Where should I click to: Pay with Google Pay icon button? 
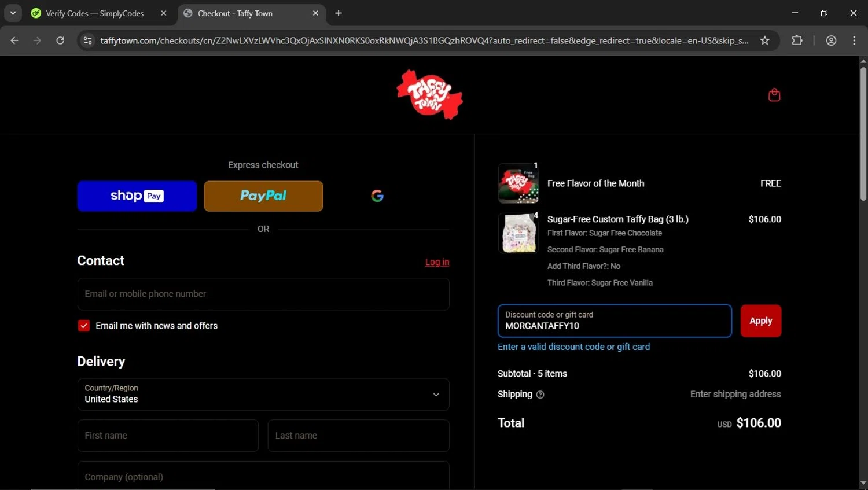click(377, 196)
